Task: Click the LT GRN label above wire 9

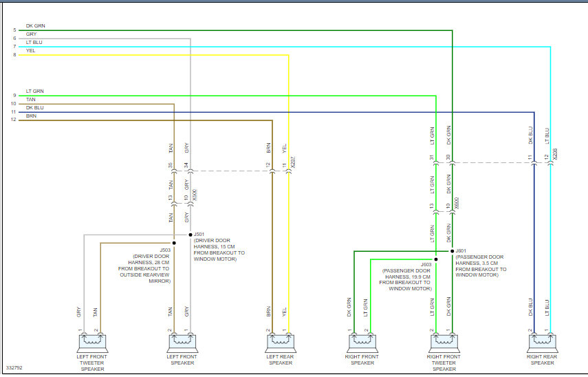Action: pyautogui.click(x=35, y=91)
